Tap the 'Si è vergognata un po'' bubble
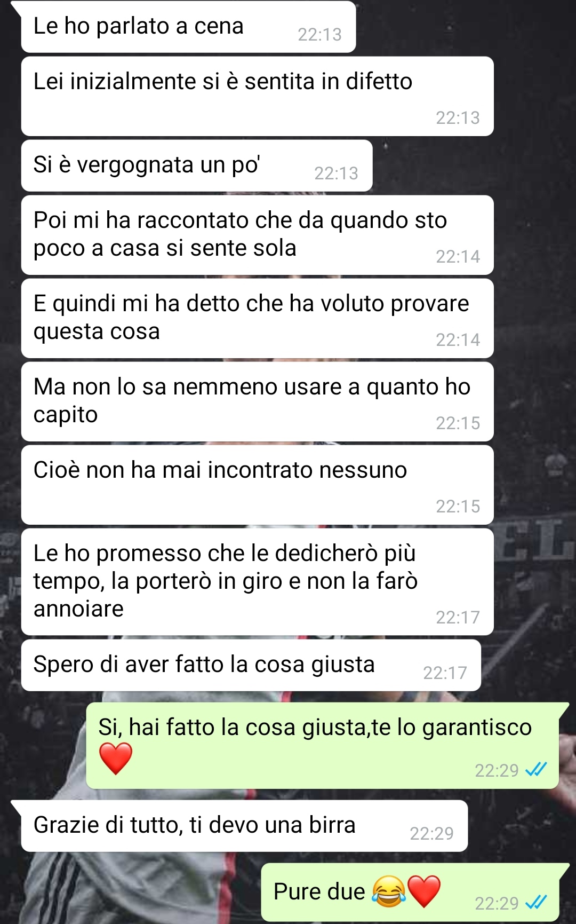Viewport: 576px width, 924px height. [x=197, y=165]
